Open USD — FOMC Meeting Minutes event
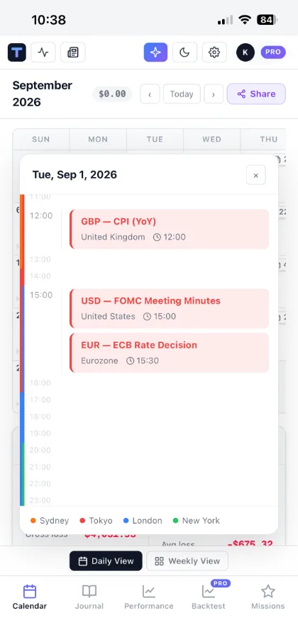 pyautogui.click(x=169, y=308)
